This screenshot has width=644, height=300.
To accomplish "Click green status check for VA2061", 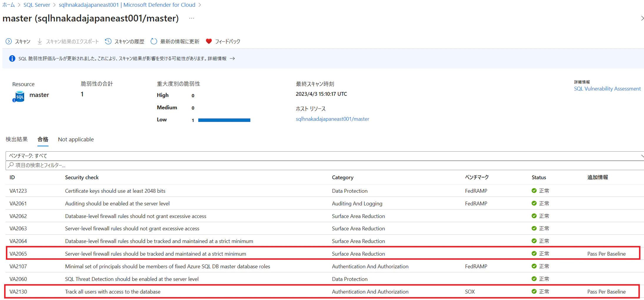I will point(534,203).
